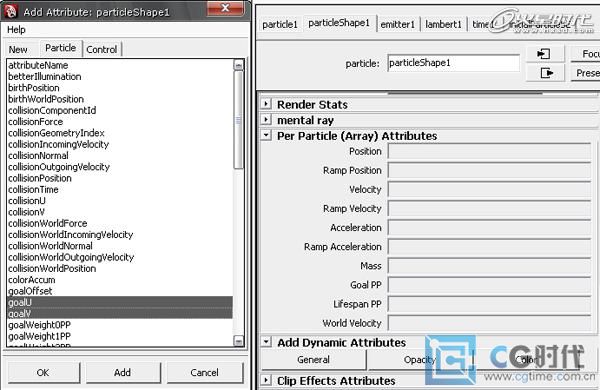Click the Position attribute field

489,151
